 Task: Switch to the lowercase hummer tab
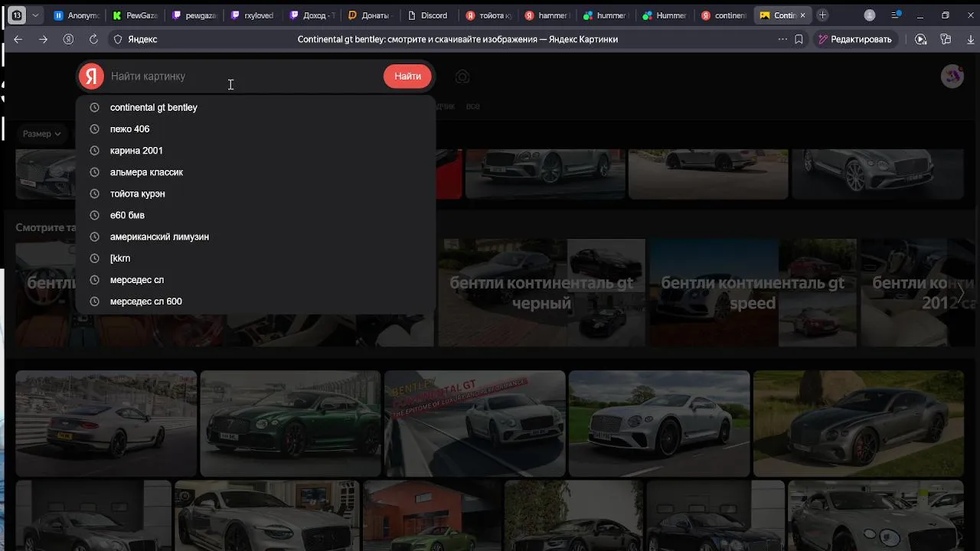coord(604,15)
